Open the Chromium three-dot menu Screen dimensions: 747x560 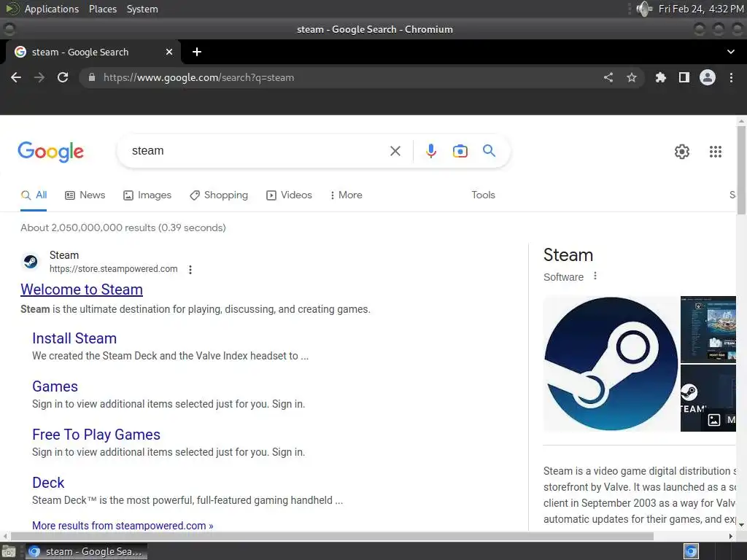731,77
